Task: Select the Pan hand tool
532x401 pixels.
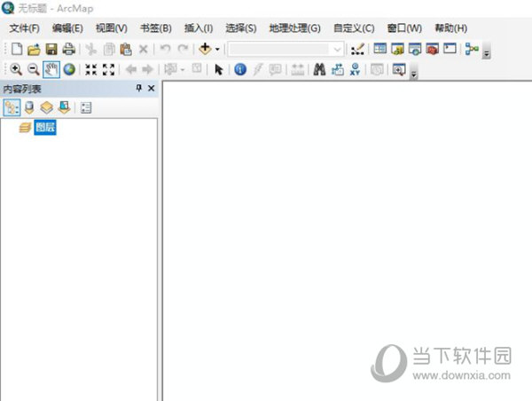Action: (51, 69)
